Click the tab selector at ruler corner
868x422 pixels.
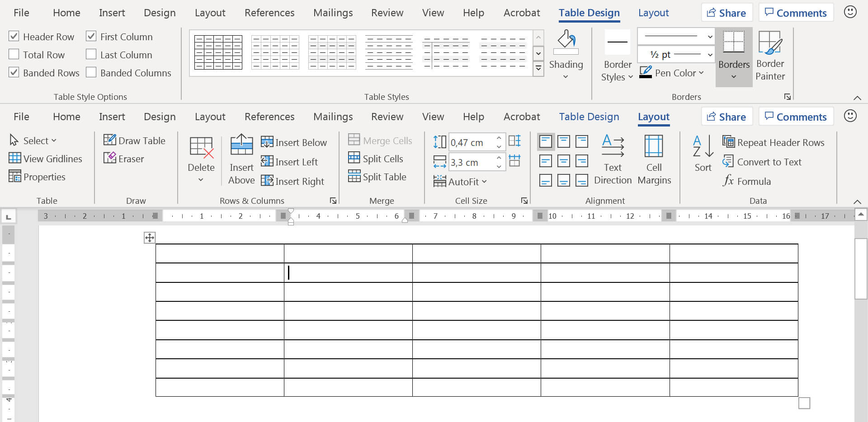click(9, 217)
